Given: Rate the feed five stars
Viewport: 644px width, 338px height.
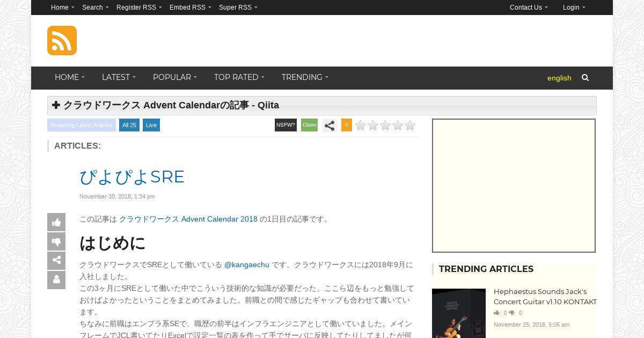Looking at the screenshot, I should [x=410, y=126].
